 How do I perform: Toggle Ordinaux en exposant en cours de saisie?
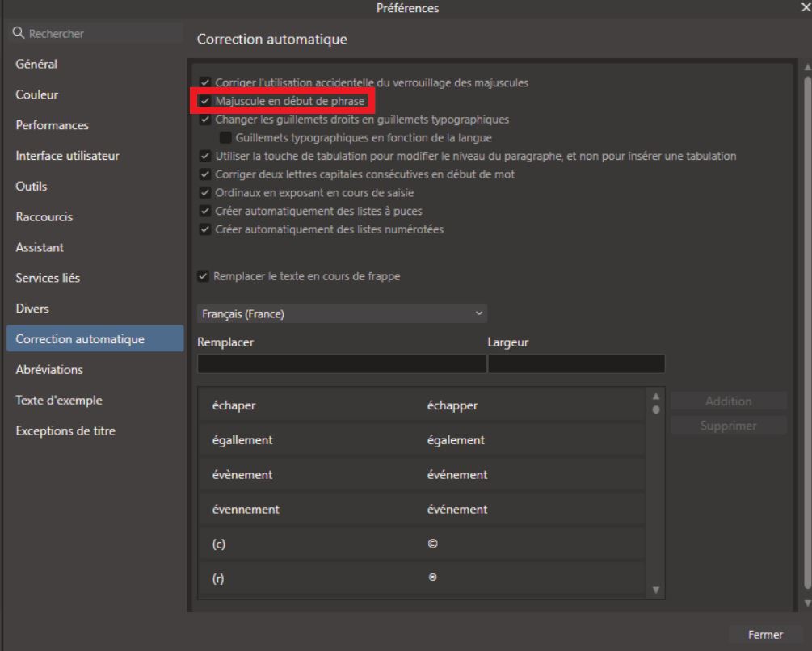pos(205,193)
